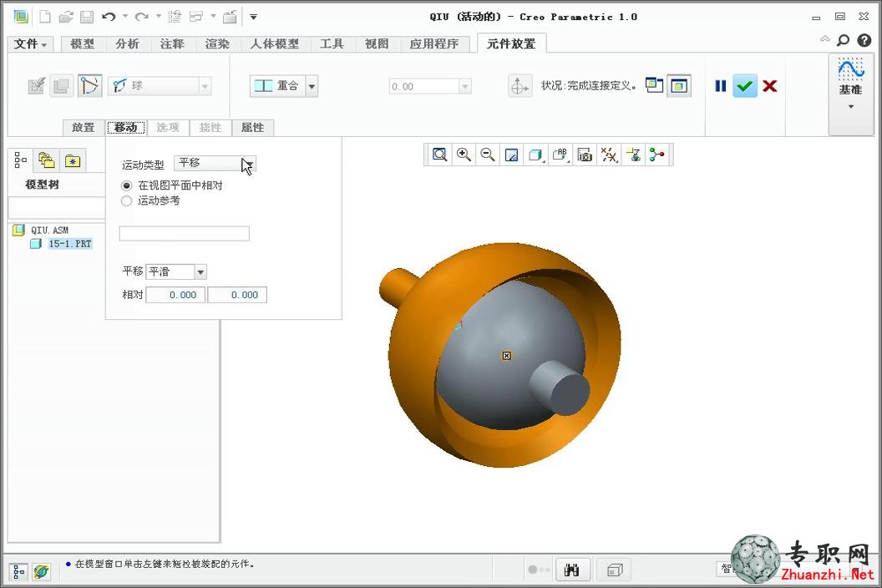Image resolution: width=882 pixels, height=588 pixels.
Task: Select the Favorites tab icon
Action: point(73,161)
